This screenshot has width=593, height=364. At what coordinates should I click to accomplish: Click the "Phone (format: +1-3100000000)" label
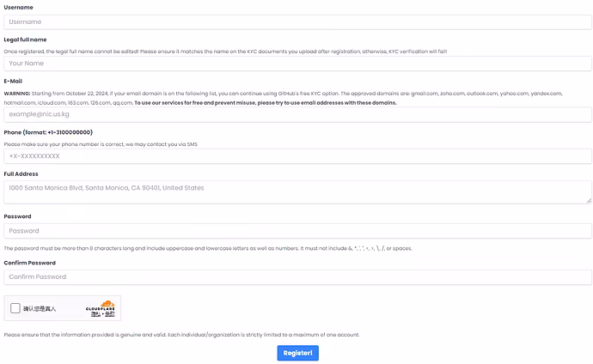(x=48, y=132)
